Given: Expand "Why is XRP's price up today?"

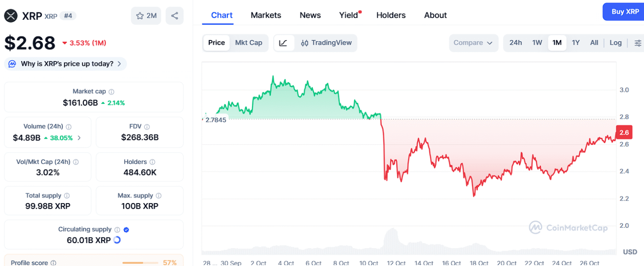Looking at the screenshot, I should coord(65,64).
